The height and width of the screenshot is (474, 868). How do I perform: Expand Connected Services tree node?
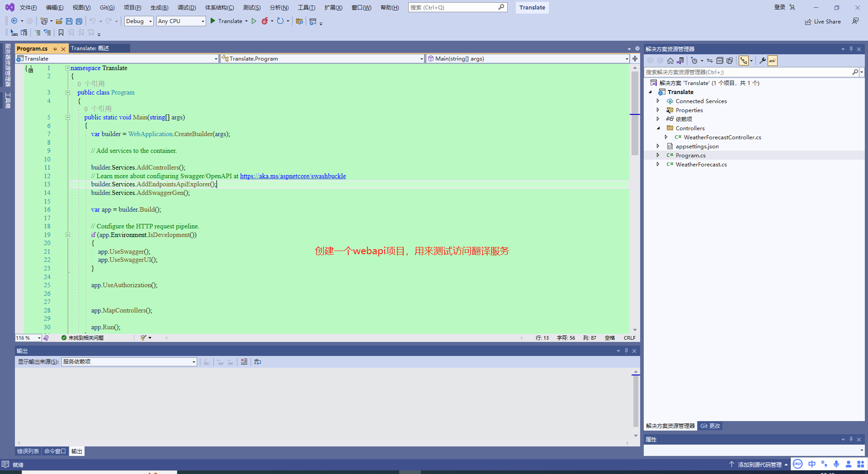click(x=658, y=101)
